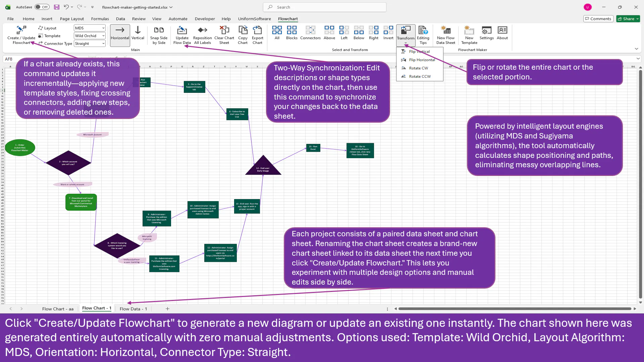Click Snap Side by Side icon
Image resolution: width=644 pixels, height=362 pixels.
coord(159,35)
